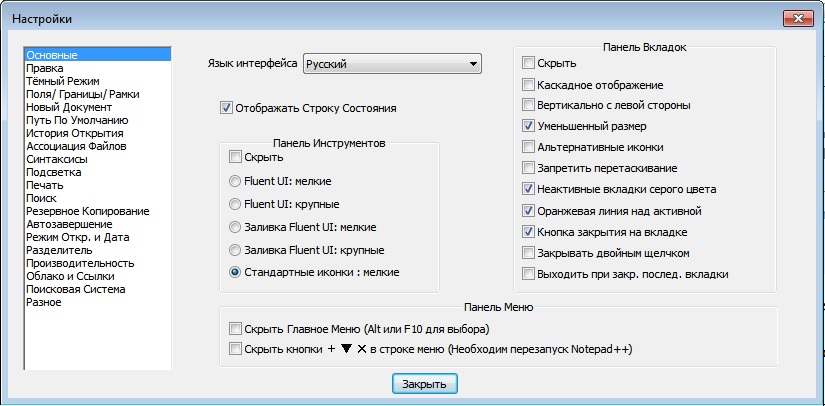Image resolution: width=825 pixels, height=406 pixels.
Task: Select Подсветка in the settings list
Action: pos(54,172)
